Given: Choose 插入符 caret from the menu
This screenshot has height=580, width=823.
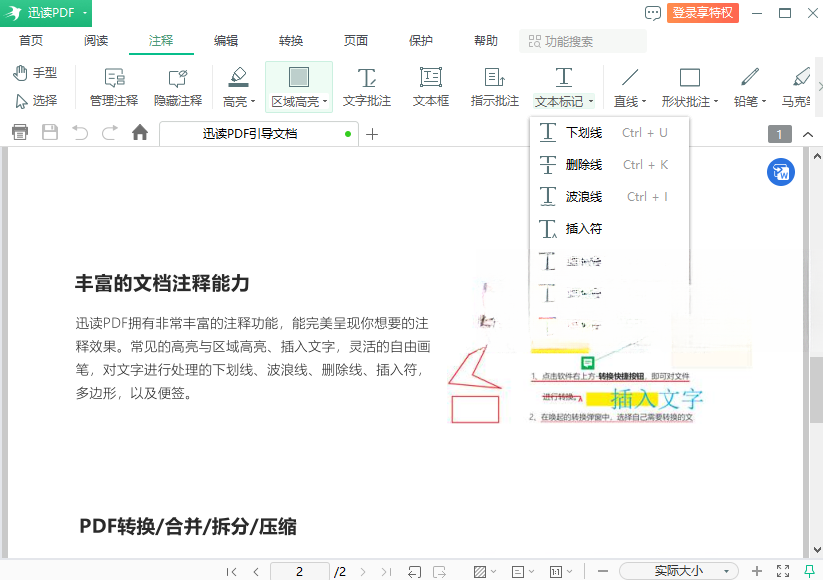Looking at the screenshot, I should pyautogui.click(x=609, y=229).
